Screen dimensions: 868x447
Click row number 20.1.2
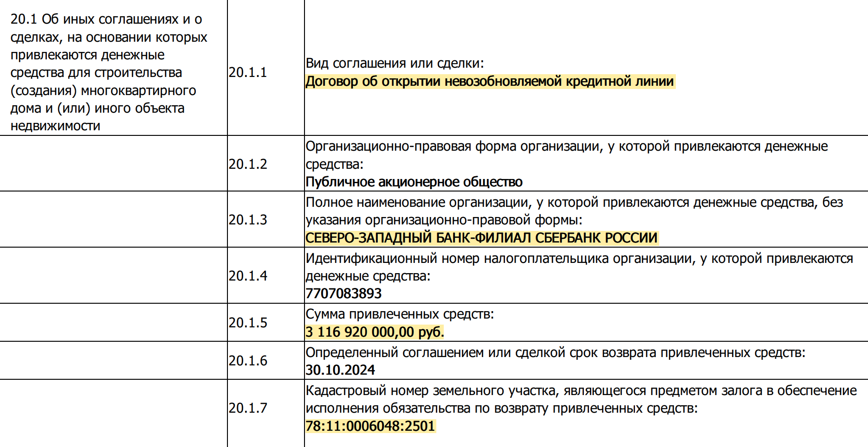point(248,164)
